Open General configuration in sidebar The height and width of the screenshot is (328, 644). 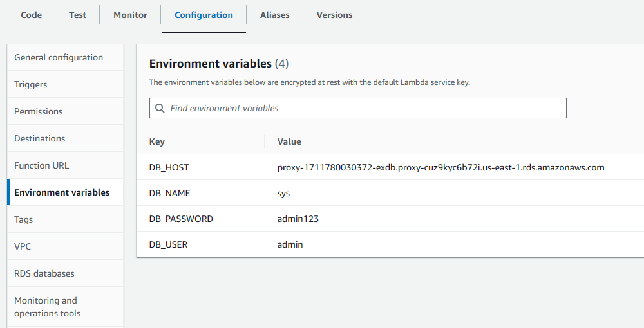(x=59, y=57)
